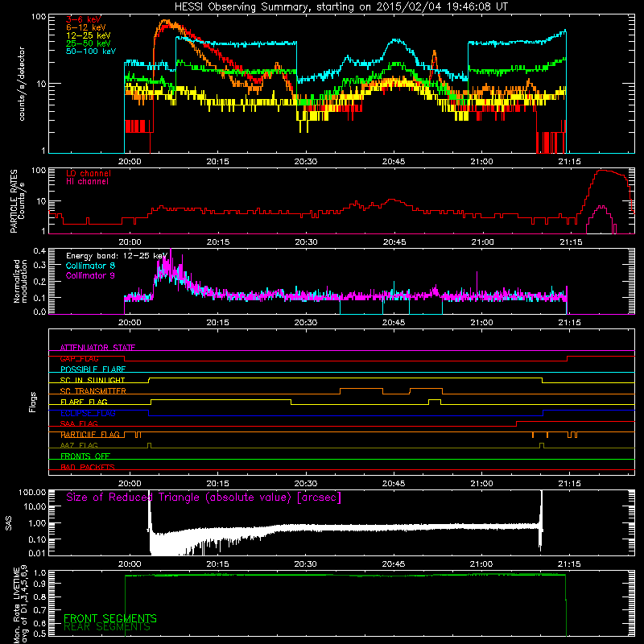Click the POSSIBLE_FLARE flag label
The width and height of the screenshot is (644, 644).
coord(93,369)
